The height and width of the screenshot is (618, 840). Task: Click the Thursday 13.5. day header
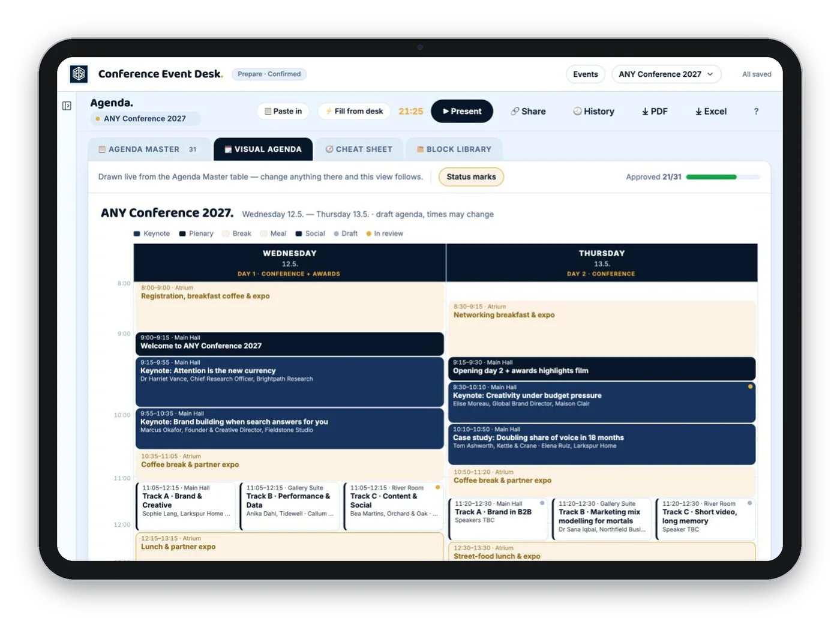[x=602, y=263]
